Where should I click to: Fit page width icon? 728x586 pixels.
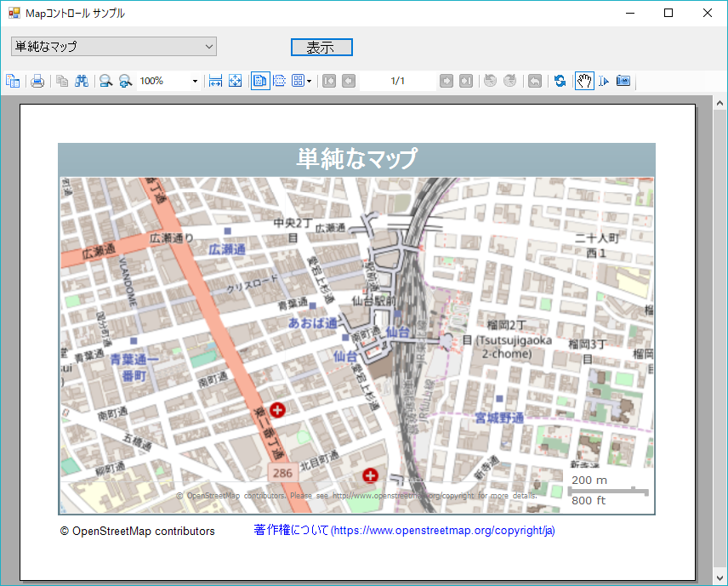coord(215,81)
